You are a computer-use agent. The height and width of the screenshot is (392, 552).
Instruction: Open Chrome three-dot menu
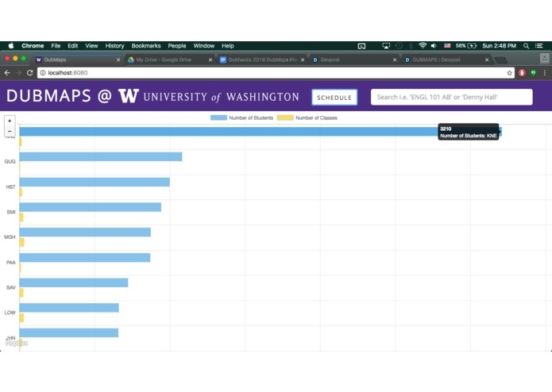pyautogui.click(x=545, y=73)
